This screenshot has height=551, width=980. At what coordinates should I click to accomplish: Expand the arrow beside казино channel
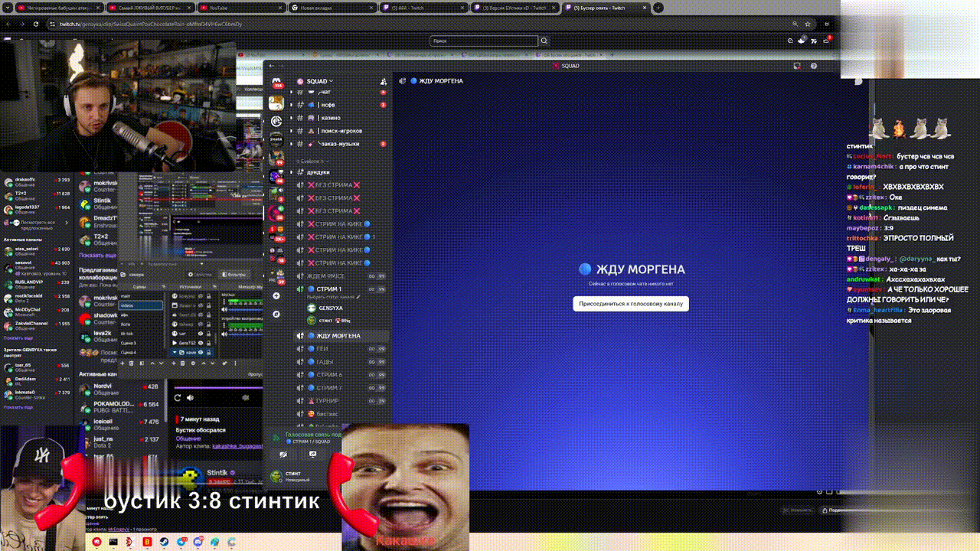click(292, 118)
